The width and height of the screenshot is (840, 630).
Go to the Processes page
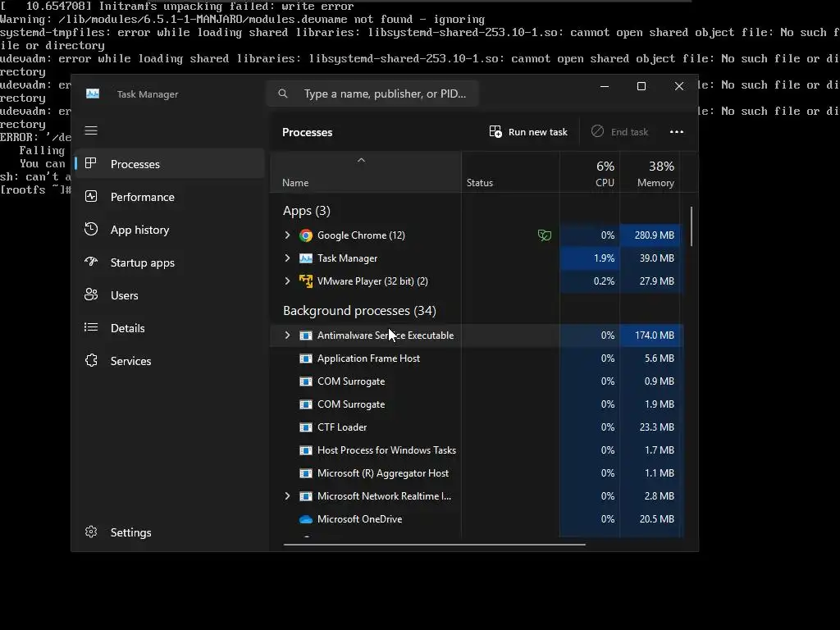[171, 164]
